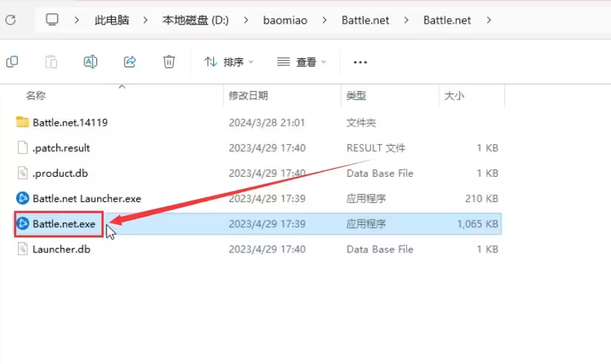Click the share icon in toolbar
This screenshot has width=611, height=364.
130,61
